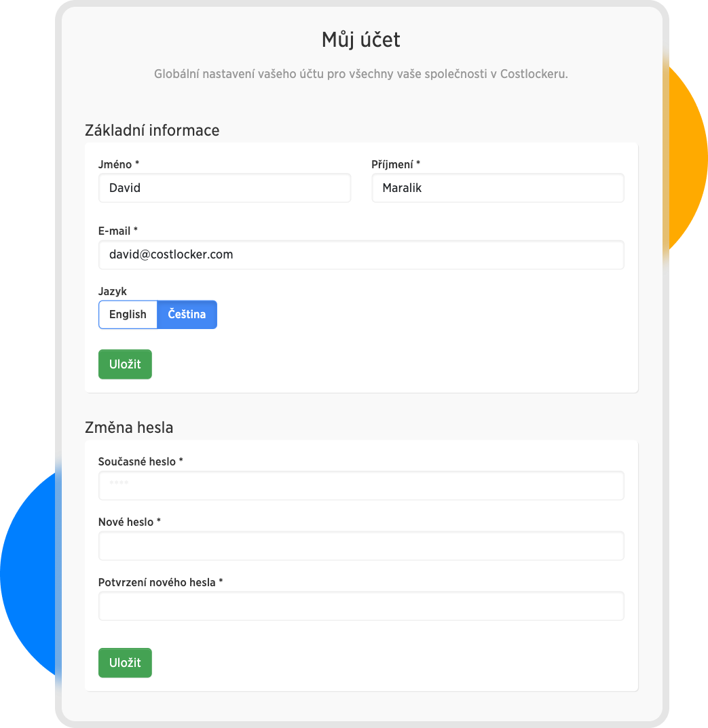Image resolution: width=708 pixels, height=728 pixels.
Task: Focus the Nové heslo input field
Action: point(360,546)
